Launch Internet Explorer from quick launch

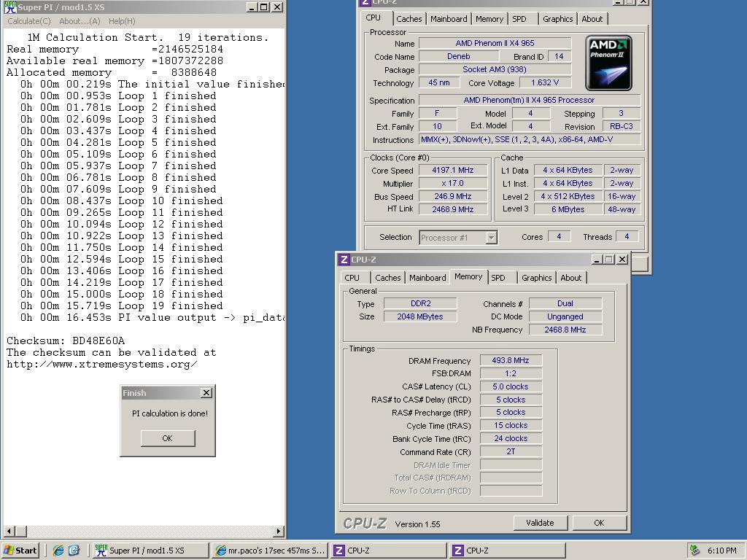(x=58, y=551)
